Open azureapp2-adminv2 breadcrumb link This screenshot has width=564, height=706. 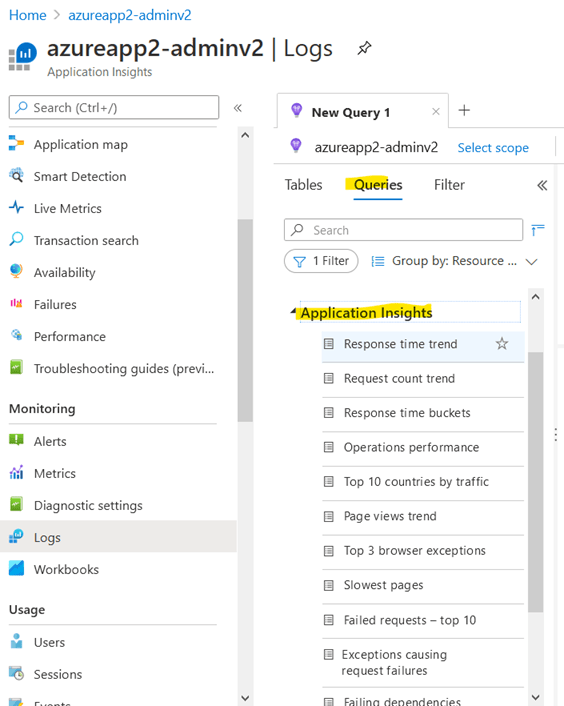click(x=130, y=15)
